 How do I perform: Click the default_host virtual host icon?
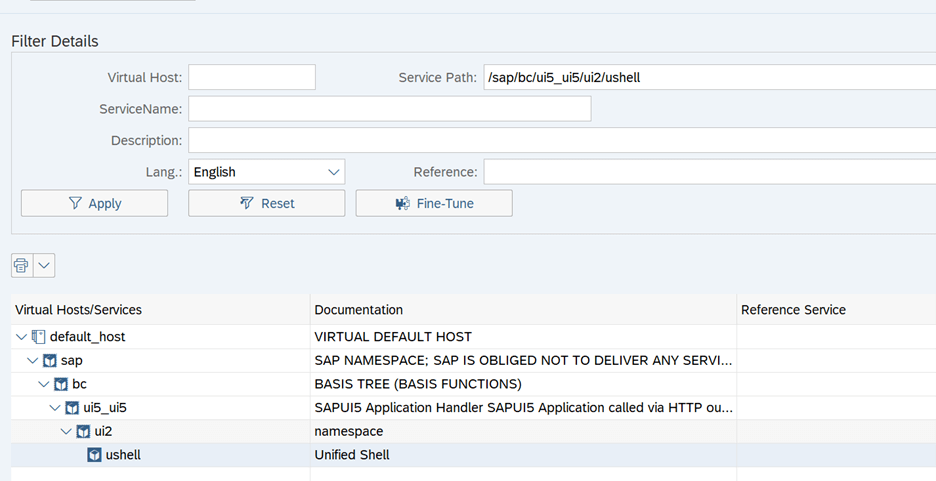click(38, 337)
